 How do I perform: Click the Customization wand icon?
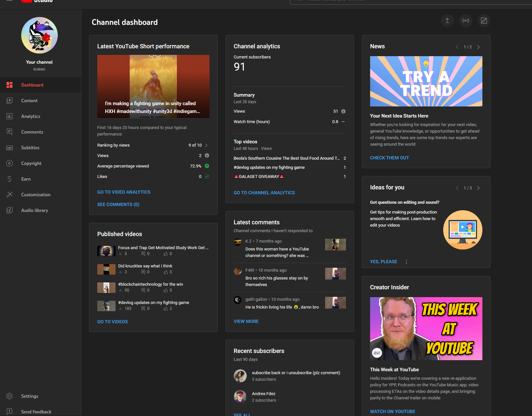[9, 195]
